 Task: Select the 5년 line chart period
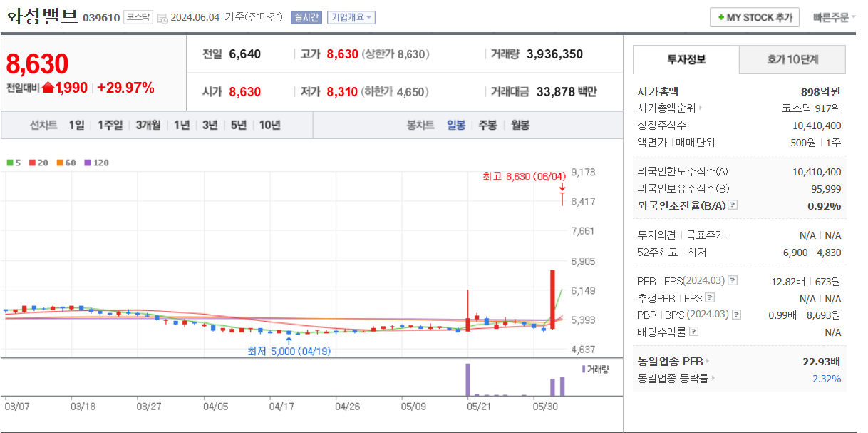click(239, 126)
